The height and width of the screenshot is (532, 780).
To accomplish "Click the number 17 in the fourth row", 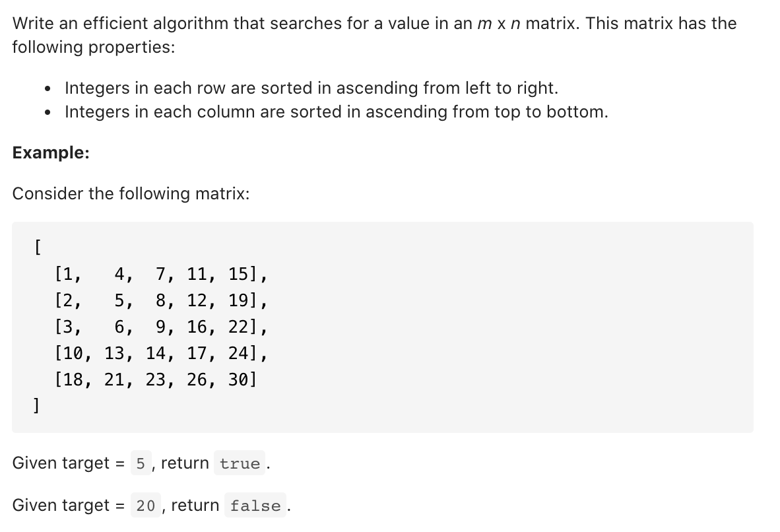I will pyautogui.click(x=197, y=353).
